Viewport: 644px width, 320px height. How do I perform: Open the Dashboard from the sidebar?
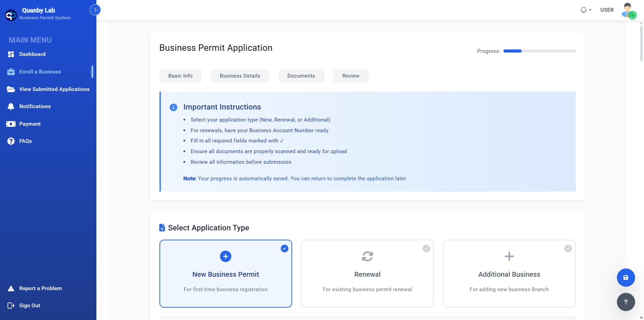(32, 54)
